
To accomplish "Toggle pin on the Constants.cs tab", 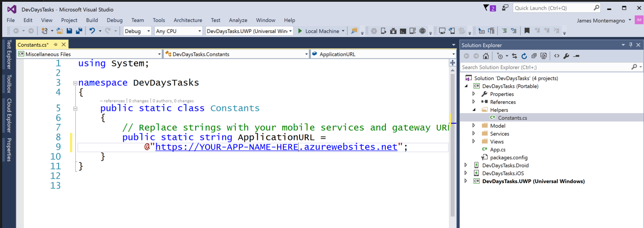I will [56, 45].
